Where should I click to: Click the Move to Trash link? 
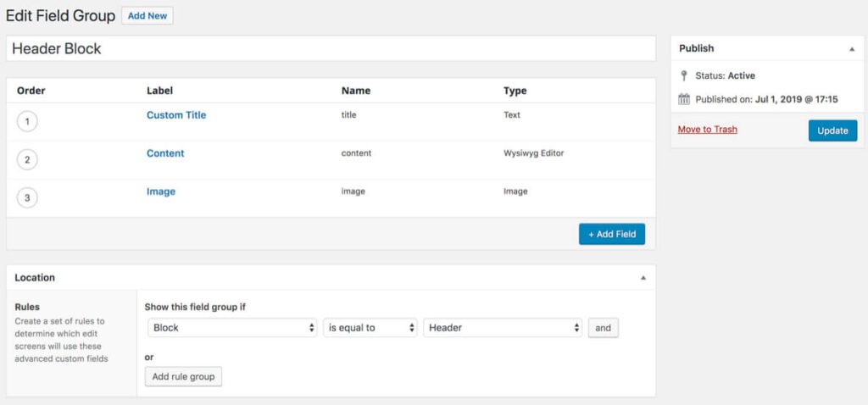click(x=708, y=130)
